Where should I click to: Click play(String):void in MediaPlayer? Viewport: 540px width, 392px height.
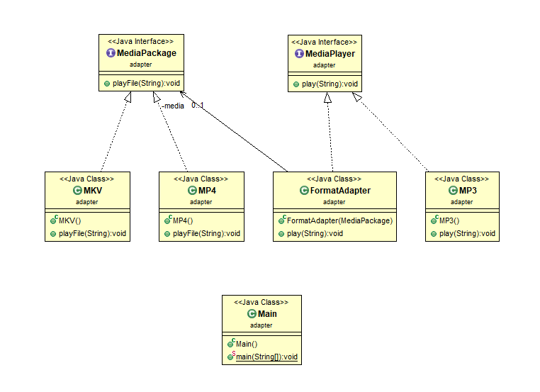[x=330, y=84]
